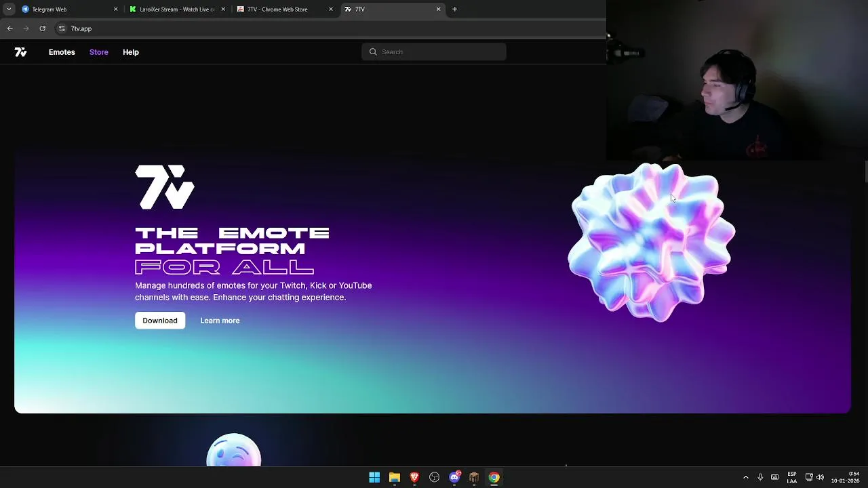Click the Learn more link
Screen dimensions: 868x488
pyautogui.click(x=220, y=321)
